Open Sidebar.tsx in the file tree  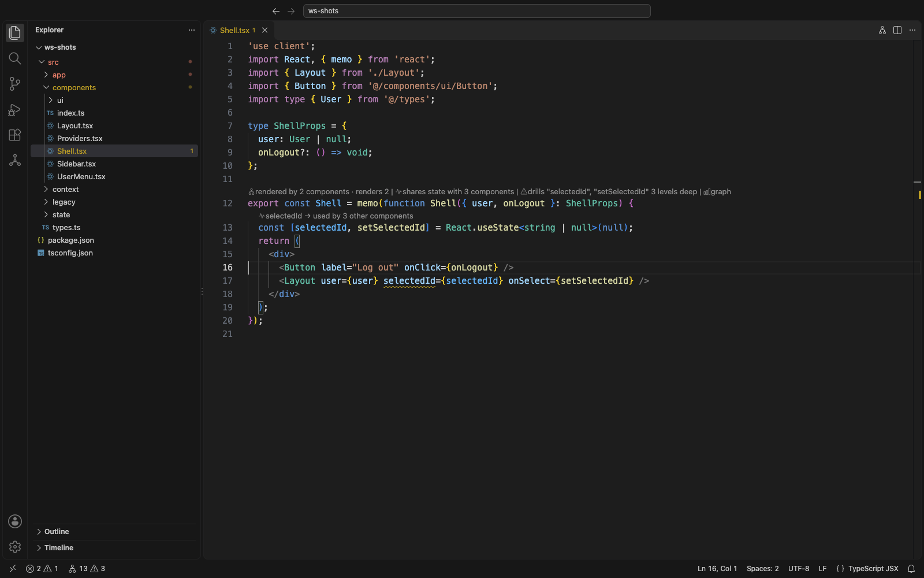114,164
